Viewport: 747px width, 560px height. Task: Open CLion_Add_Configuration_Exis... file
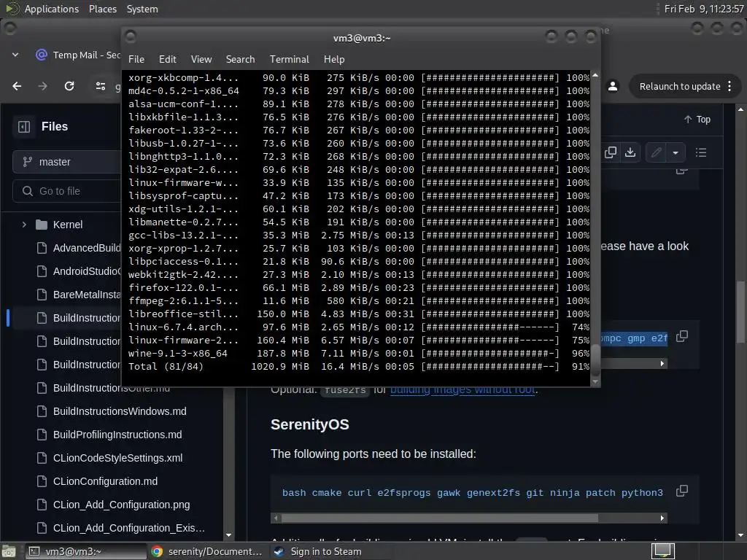pyautogui.click(x=128, y=528)
